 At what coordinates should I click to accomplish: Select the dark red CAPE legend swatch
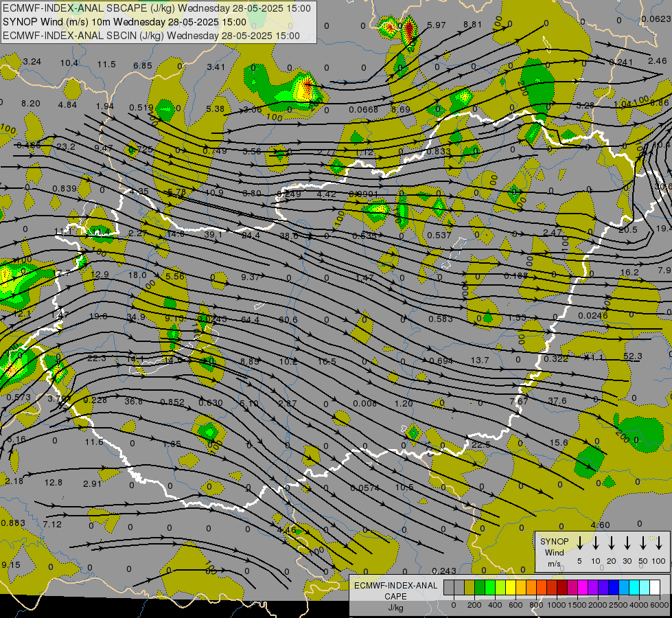[562, 587]
